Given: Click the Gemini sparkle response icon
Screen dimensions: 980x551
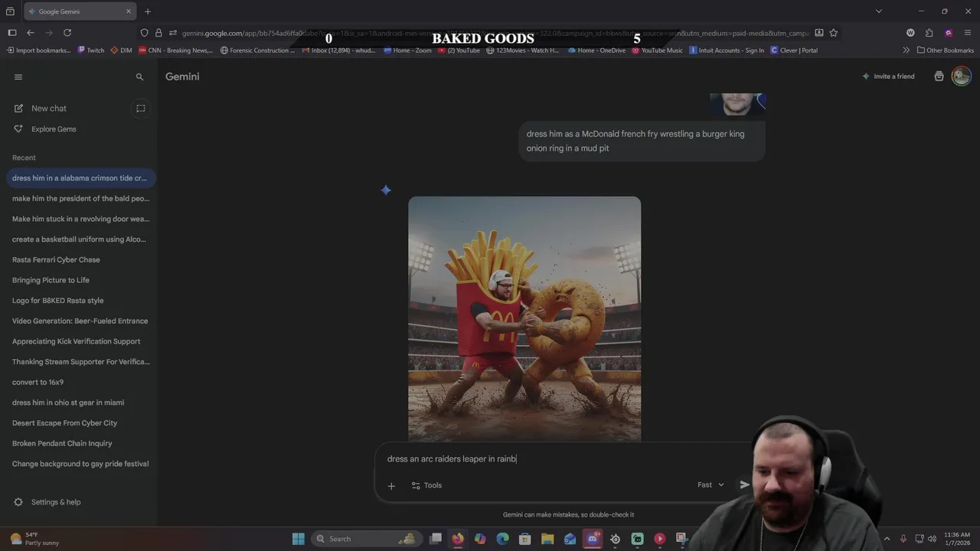Looking at the screenshot, I should click(x=386, y=190).
